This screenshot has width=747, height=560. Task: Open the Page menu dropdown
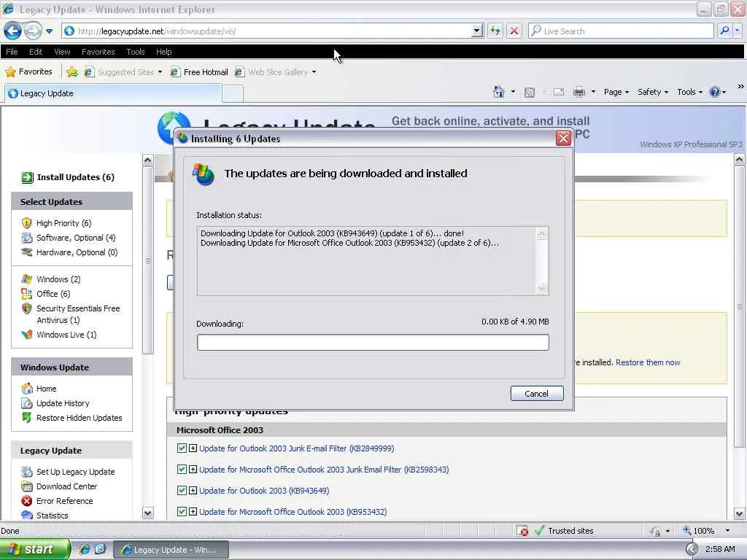point(616,92)
